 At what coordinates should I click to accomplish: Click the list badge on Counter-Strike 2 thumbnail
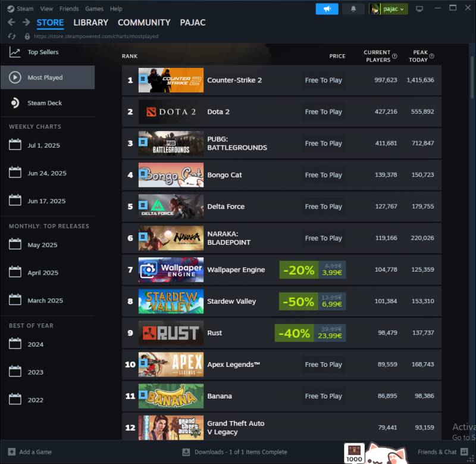143,79
